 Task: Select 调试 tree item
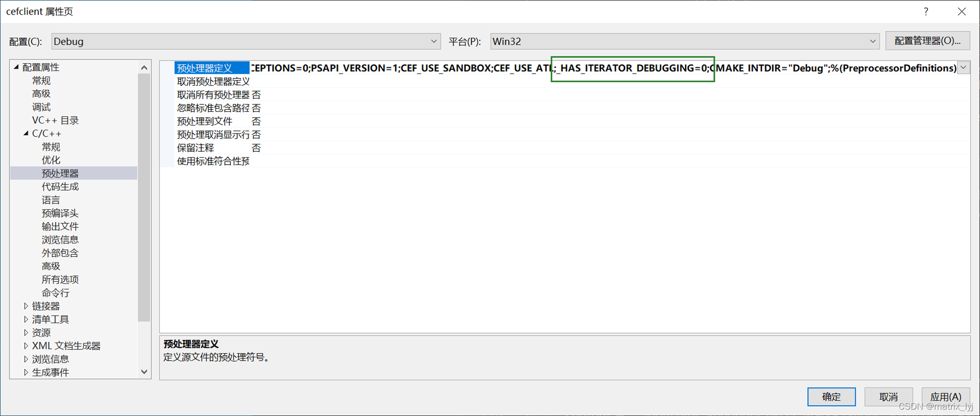point(41,107)
